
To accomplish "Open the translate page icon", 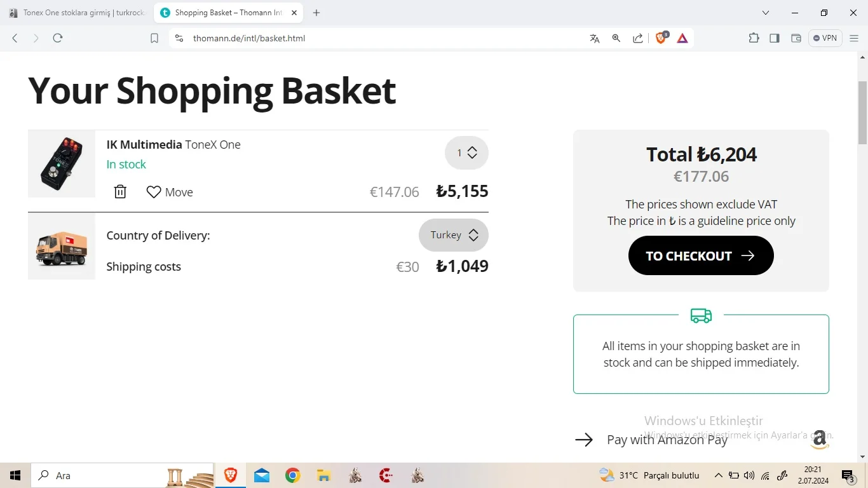I will click(x=595, y=38).
